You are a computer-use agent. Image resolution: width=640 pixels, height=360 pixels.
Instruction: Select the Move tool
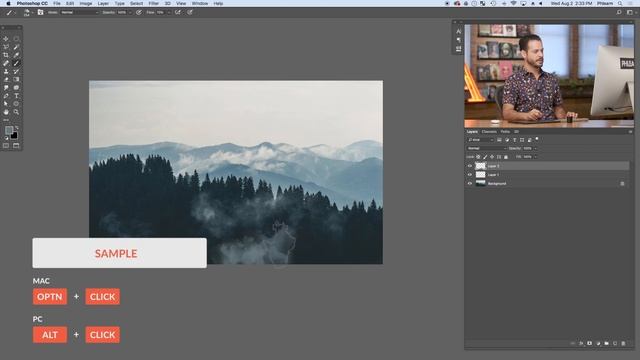point(6,39)
